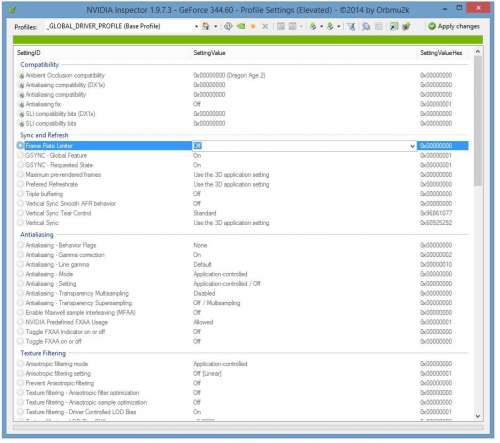Image resolution: width=500 pixels, height=443 pixels.
Task: Click the gear icon beside Antialiasing fix
Action: click(22, 104)
